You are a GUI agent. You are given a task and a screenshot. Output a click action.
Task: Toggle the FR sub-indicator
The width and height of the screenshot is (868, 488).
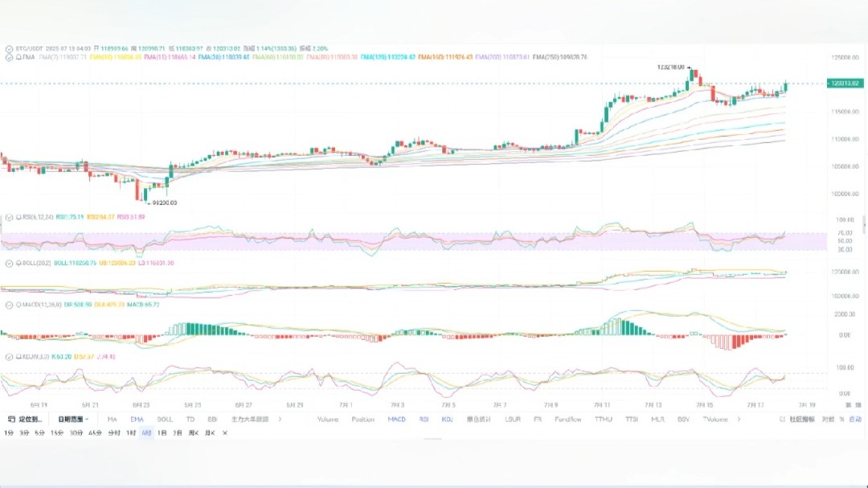coord(538,420)
